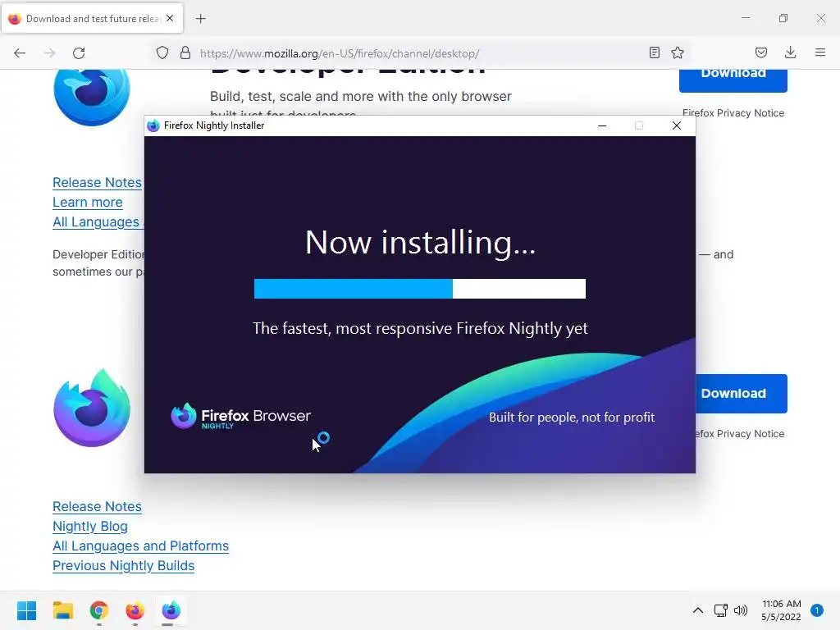Open lower Firefox Privacy Notice link near Nightly

click(740, 434)
